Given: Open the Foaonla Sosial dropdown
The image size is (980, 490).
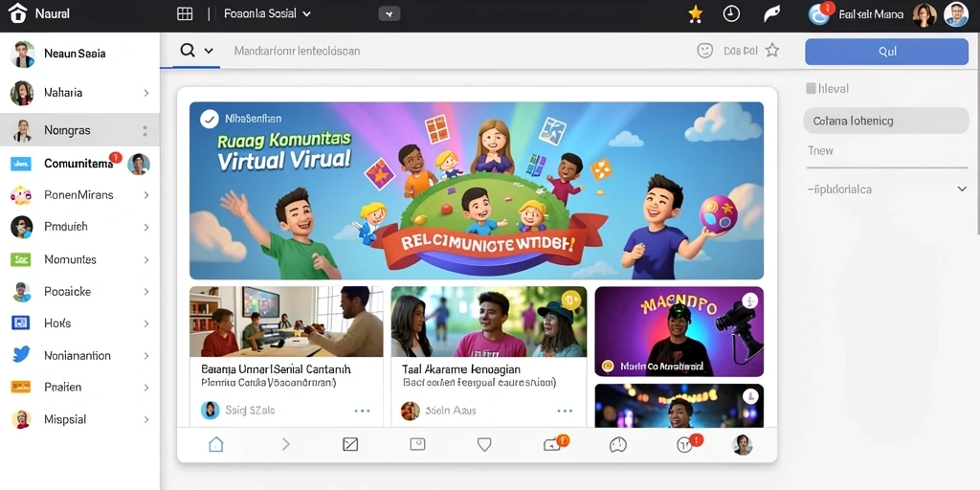Looking at the screenshot, I should (267, 13).
